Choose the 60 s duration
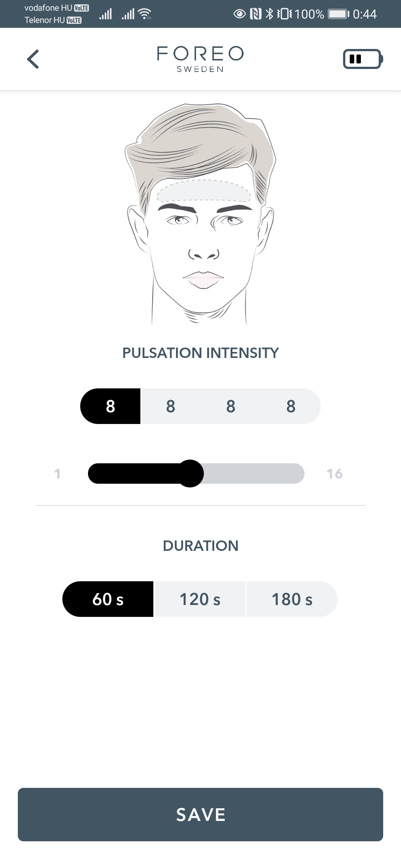The height and width of the screenshot is (868, 401). point(108,599)
